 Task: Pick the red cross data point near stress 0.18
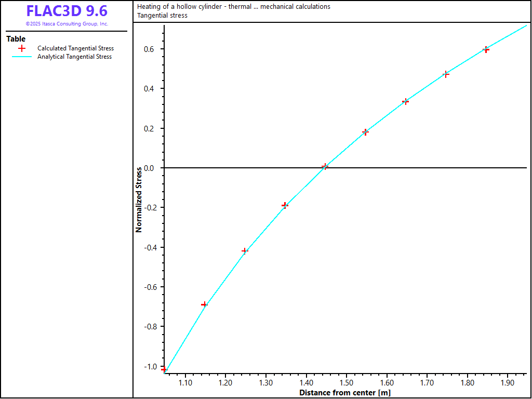click(x=365, y=132)
